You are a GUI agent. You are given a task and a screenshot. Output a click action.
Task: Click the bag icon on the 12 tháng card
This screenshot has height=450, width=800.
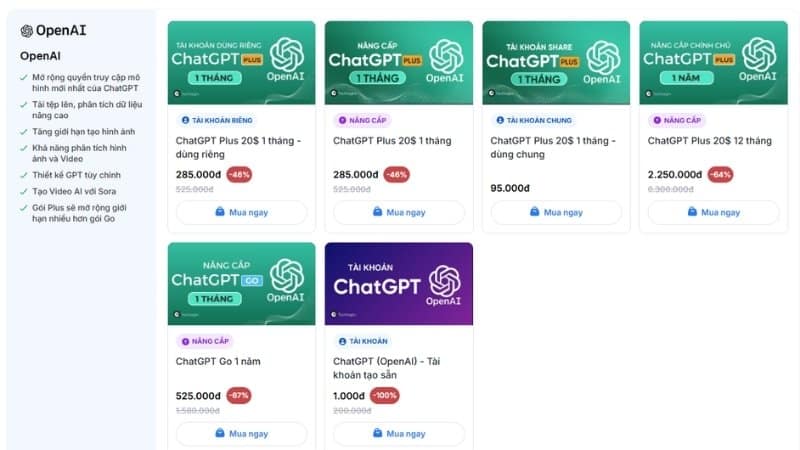click(x=692, y=212)
